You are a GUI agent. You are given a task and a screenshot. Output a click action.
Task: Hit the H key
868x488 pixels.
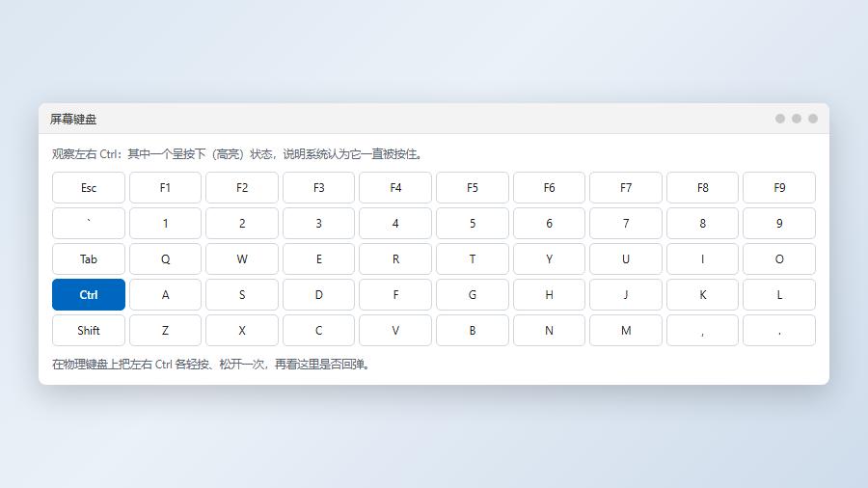tap(549, 295)
